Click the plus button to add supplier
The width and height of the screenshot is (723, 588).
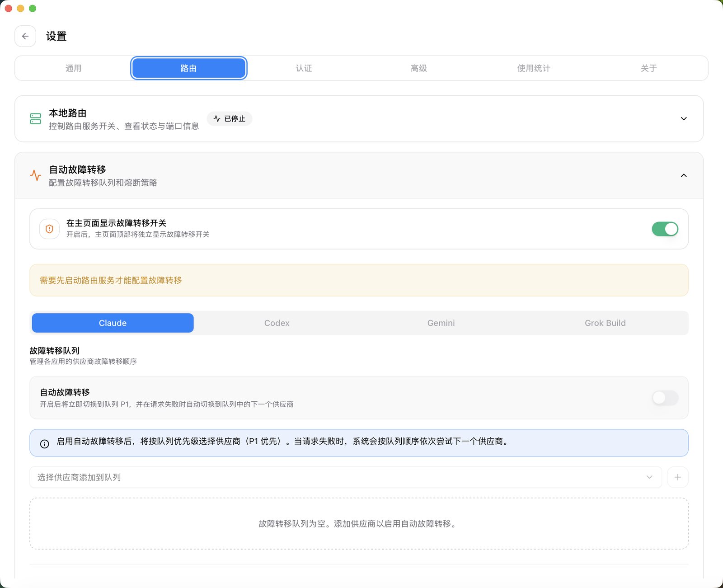pyautogui.click(x=677, y=477)
